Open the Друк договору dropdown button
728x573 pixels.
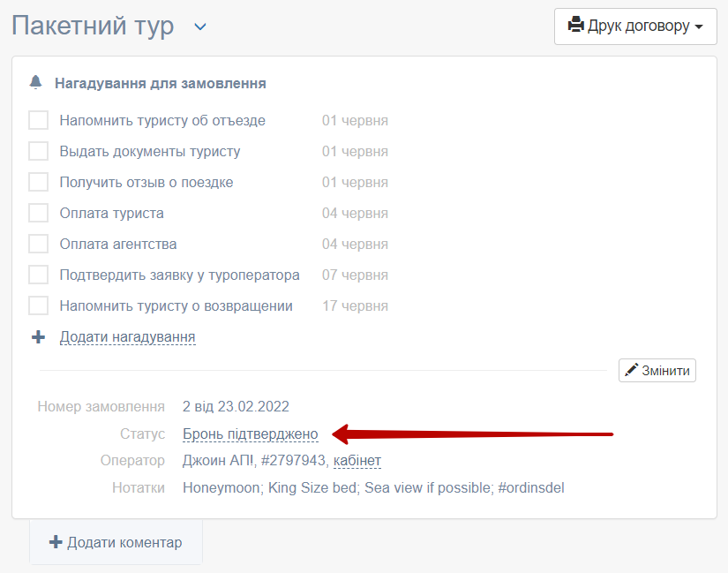(x=635, y=26)
